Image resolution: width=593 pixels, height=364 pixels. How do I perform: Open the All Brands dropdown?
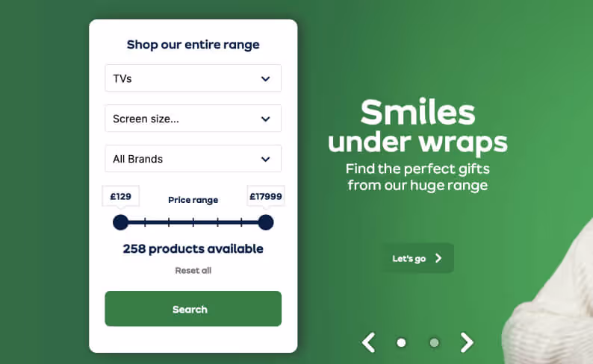point(193,159)
